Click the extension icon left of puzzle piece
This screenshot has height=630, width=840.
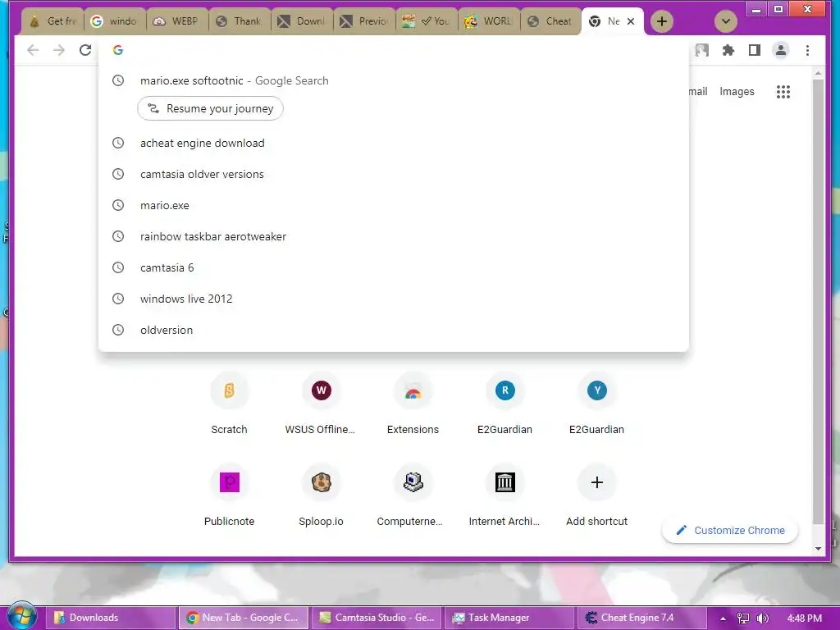(702, 50)
